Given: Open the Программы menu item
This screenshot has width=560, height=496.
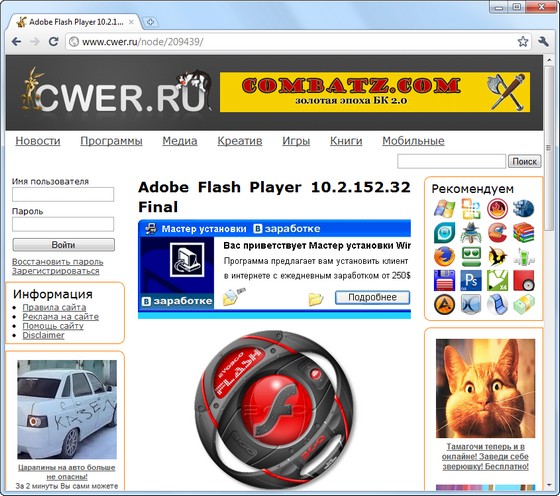Looking at the screenshot, I should [111, 141].
